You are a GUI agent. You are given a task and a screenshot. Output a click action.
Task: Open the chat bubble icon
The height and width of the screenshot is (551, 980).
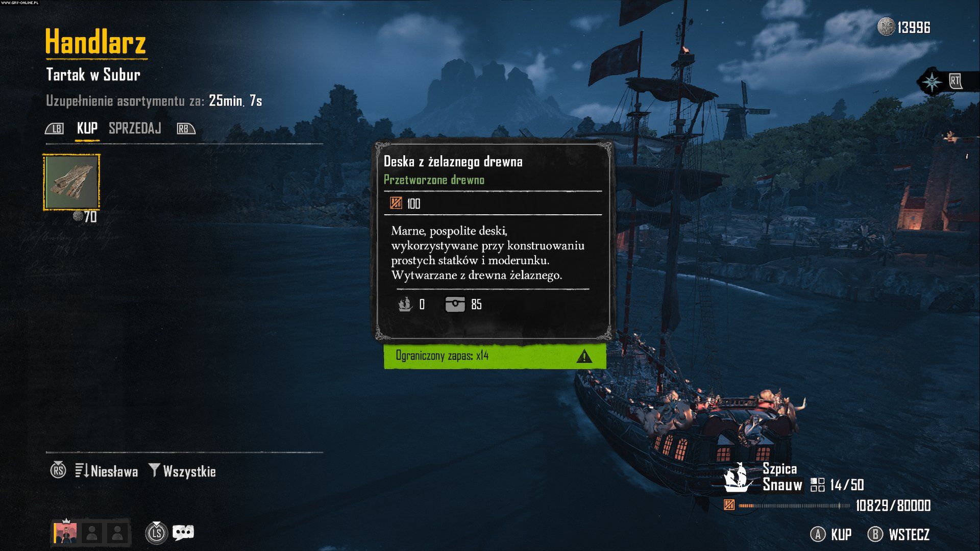(x=183, y=533)
